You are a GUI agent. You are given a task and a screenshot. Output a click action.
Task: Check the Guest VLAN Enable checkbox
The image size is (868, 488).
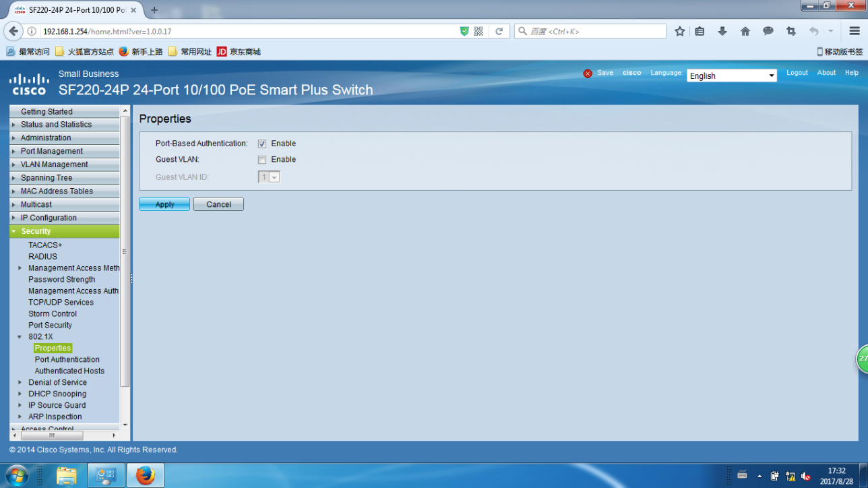(x=262, y=160)
